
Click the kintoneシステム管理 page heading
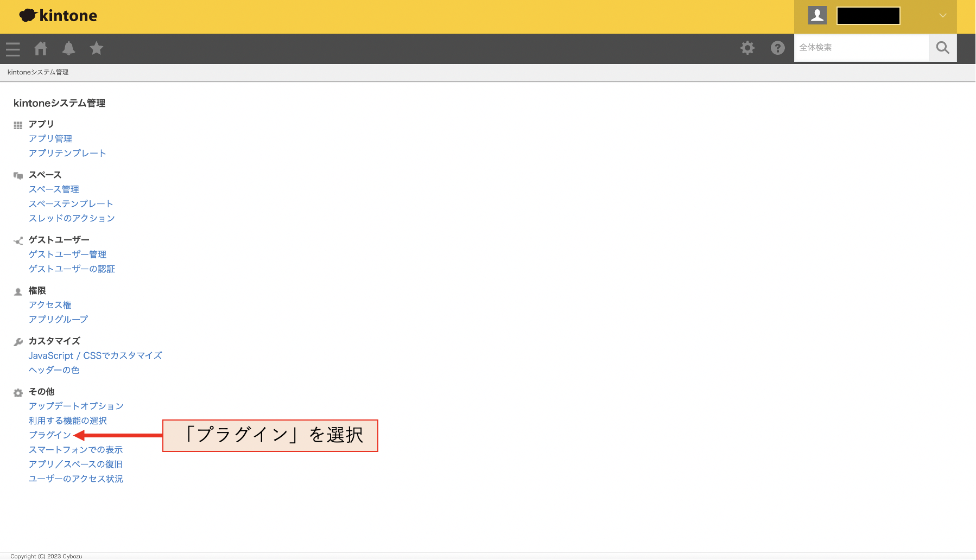click(x=59, y=103)
